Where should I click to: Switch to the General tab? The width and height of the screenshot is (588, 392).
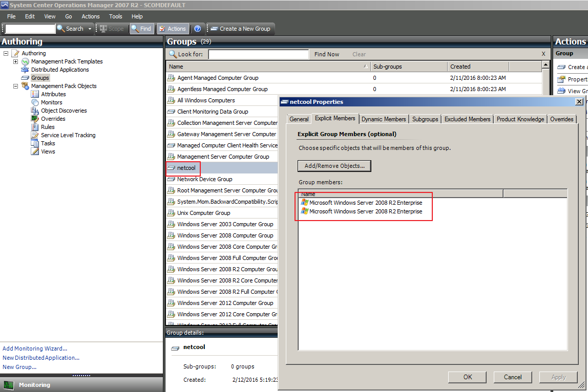[x=299, y=119]
